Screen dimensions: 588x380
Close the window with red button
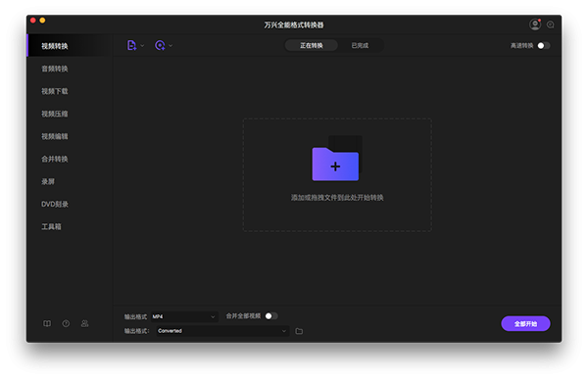(33, 21)
